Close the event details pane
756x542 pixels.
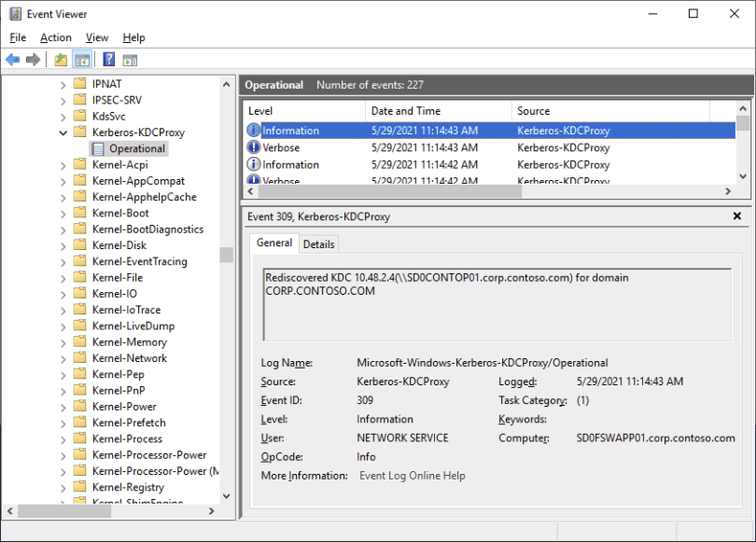tap(737, 215)
